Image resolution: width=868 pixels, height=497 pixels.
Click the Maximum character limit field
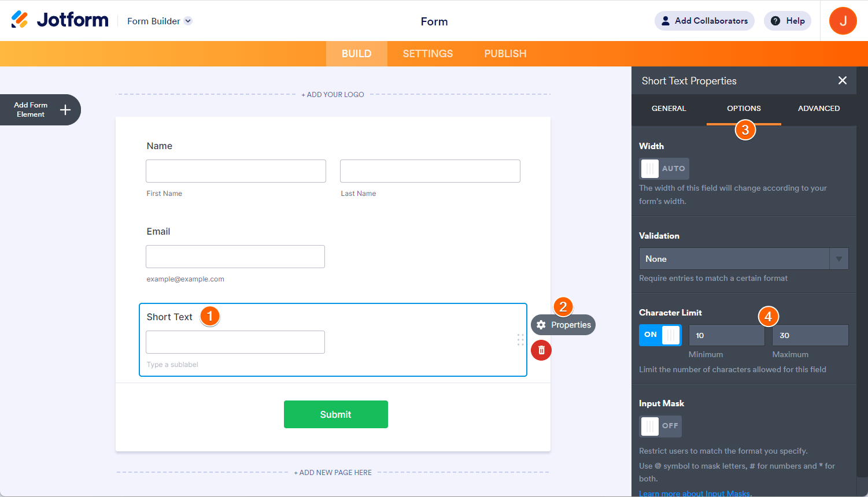[810, 335]
